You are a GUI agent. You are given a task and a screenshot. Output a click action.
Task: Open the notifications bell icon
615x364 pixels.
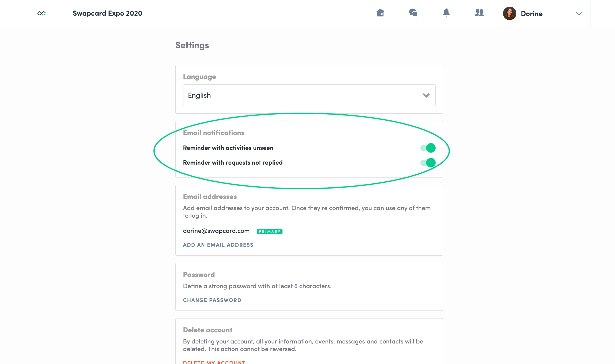(x=446, y=13)
